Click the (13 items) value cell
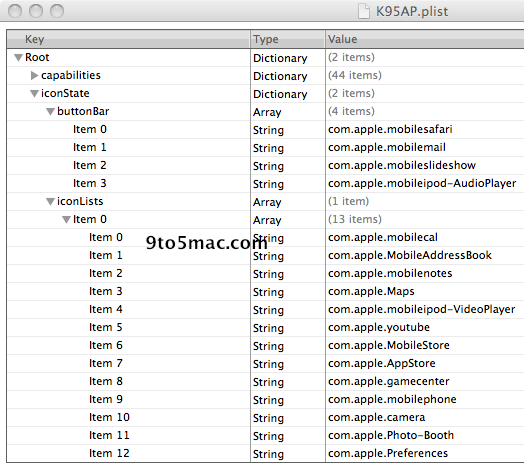Screen dimensions: 524x468 click(x=355, y=220)
